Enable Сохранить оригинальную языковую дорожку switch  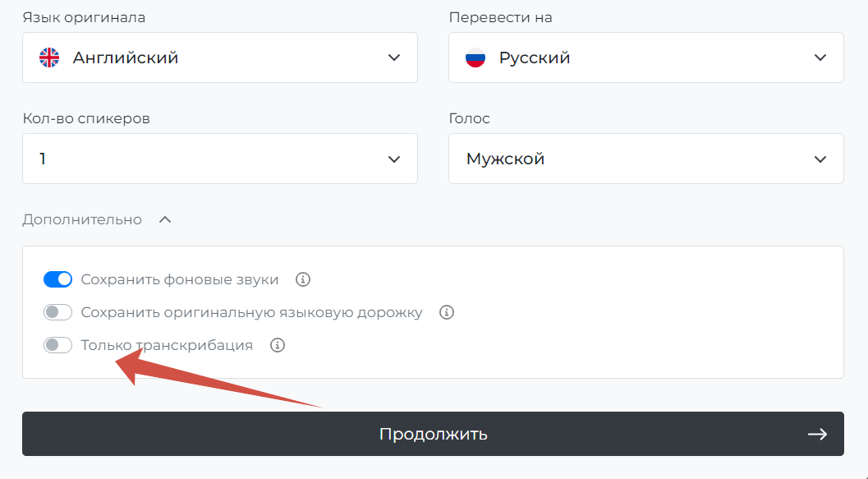pos(57,312)
